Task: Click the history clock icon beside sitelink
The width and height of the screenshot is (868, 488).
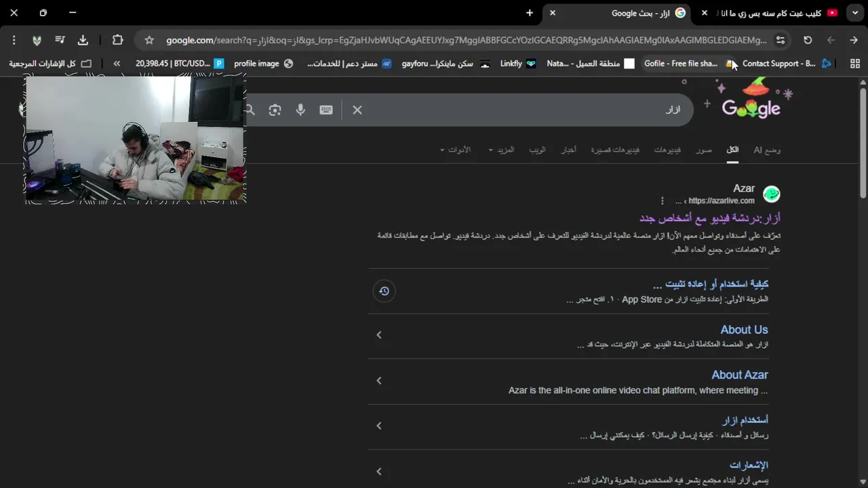Action: 384,291
